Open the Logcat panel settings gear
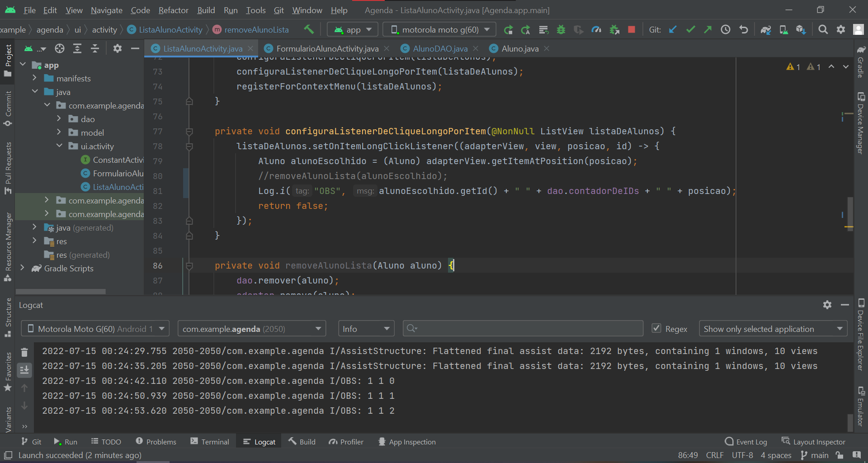This screenshot has width=868, height=463. click(x=827, y=305)
